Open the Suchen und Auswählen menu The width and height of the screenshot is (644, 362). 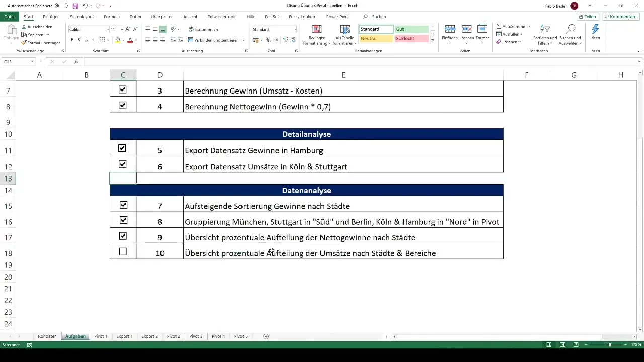(x=570, y=35)
